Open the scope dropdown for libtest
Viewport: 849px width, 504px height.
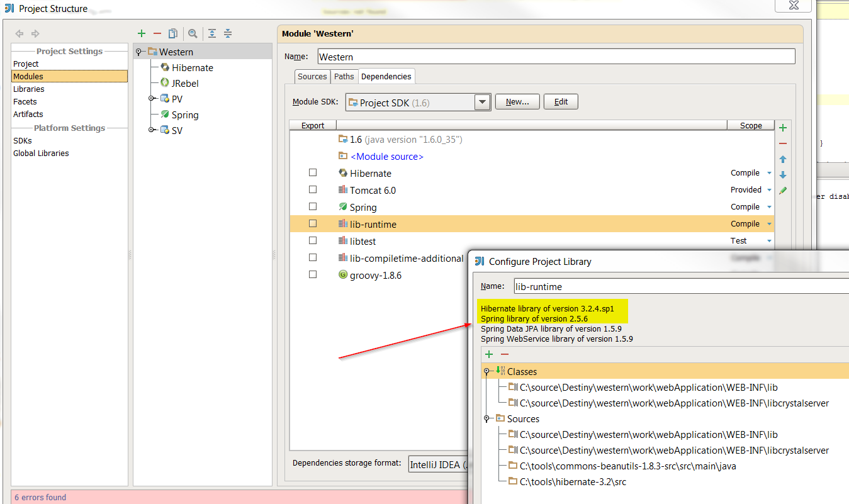(x=769, y=242)
